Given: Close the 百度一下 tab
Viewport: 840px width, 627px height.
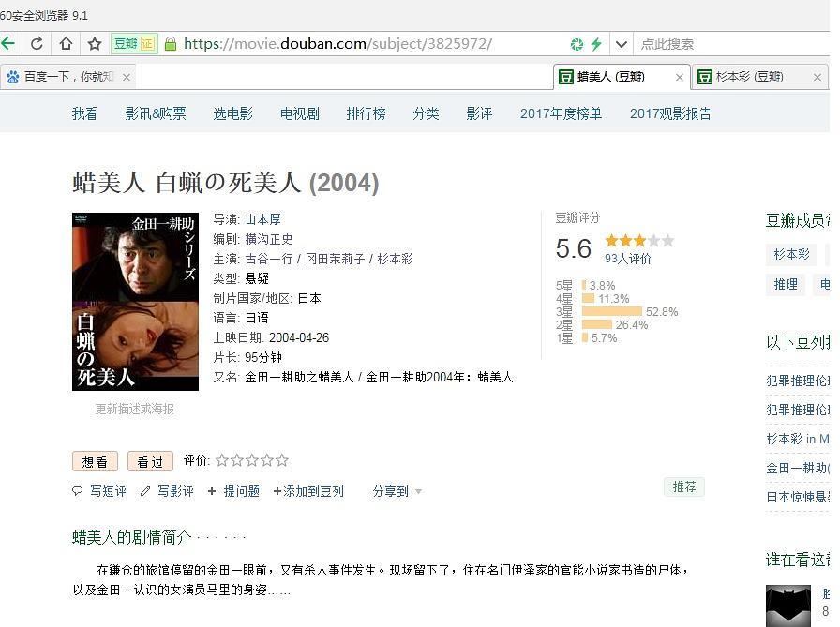Looking at the screenshot, I should pyautogui.click(x=127, y=77).
